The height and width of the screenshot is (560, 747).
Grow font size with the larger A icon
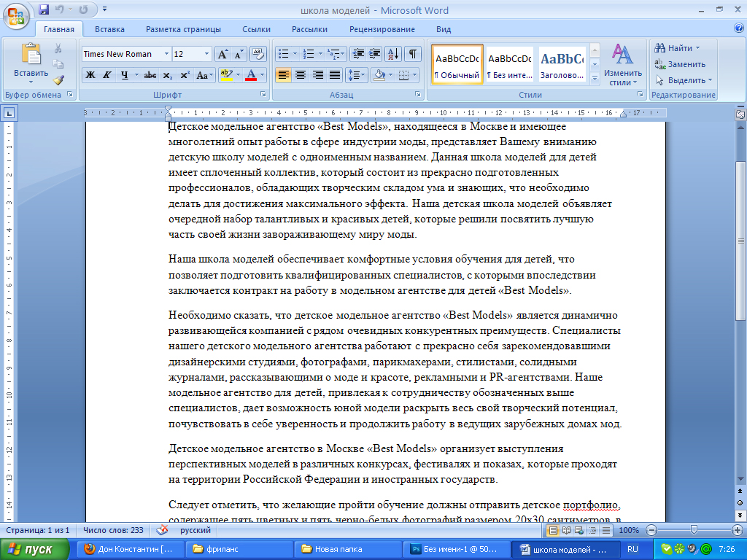pyautogui.click(x=222, y=54)
